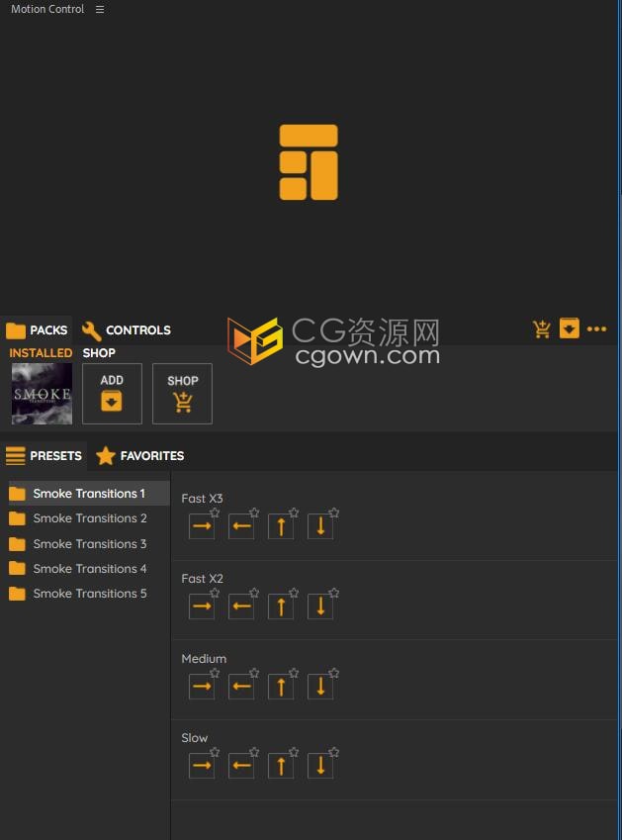Switch to the Favorites tab
This screenshot has width=622, height=840.
click(140, 456)
